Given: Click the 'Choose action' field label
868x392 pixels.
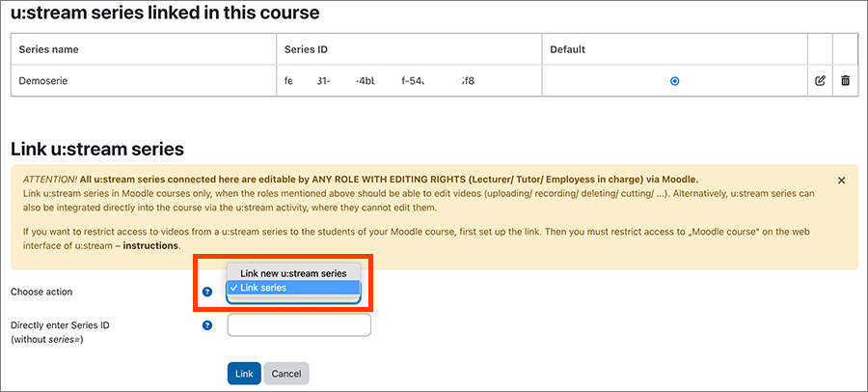Looking at the screenshot, I should point(41,292).
